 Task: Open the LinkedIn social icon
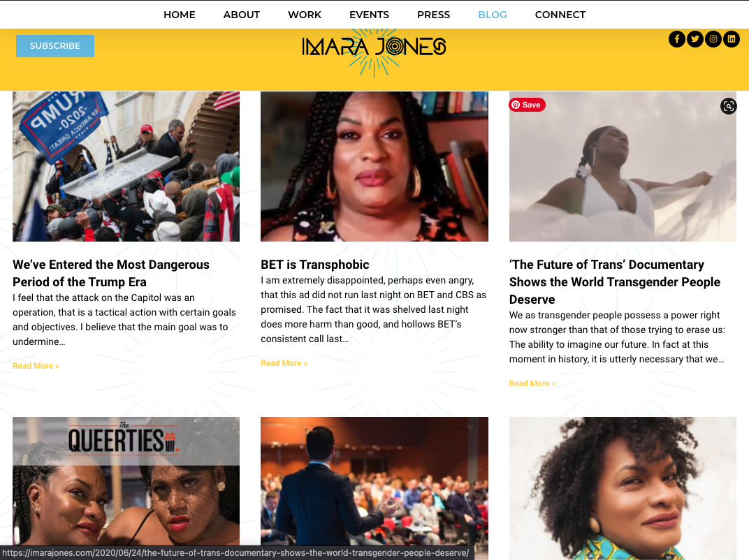pos(732,39)
